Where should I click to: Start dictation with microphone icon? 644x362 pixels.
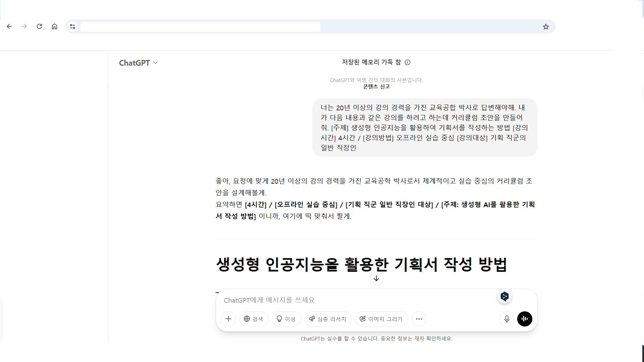tap(507, 319)
